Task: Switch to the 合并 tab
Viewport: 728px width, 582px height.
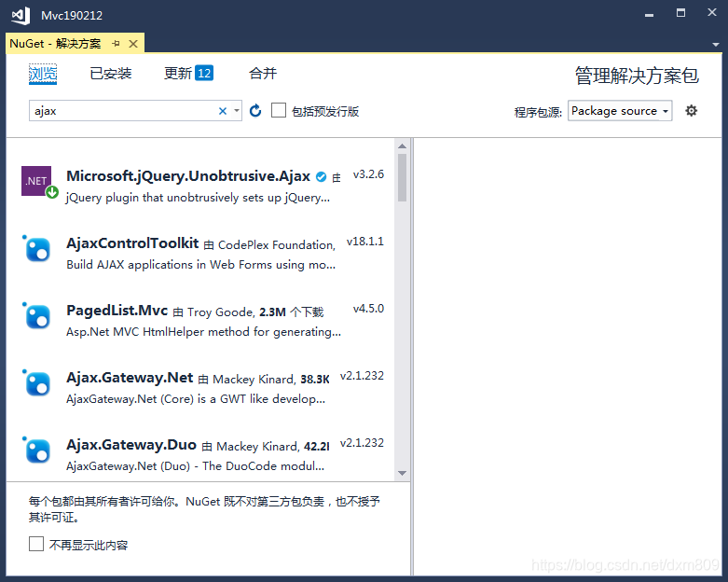Action: tap(263, 74)
